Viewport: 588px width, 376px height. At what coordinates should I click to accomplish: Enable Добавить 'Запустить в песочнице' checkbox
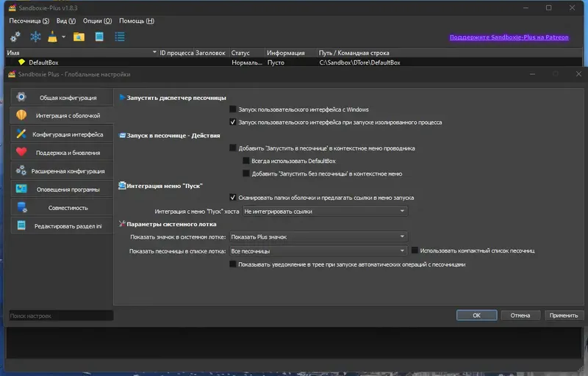[233, 148]
